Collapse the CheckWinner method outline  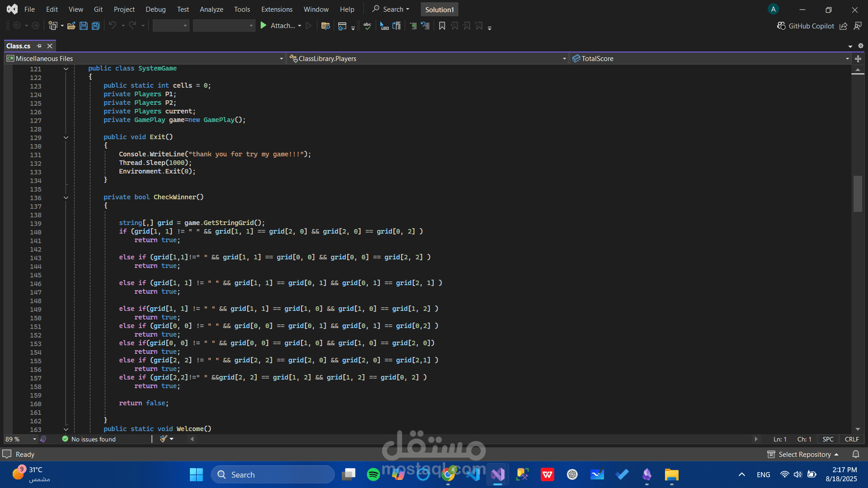[66, 197]
